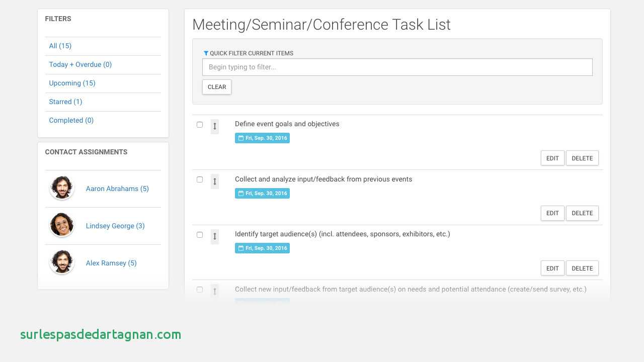
Task: Select the Today + Overdue (0) filter
Action: [x=80, y=65]
